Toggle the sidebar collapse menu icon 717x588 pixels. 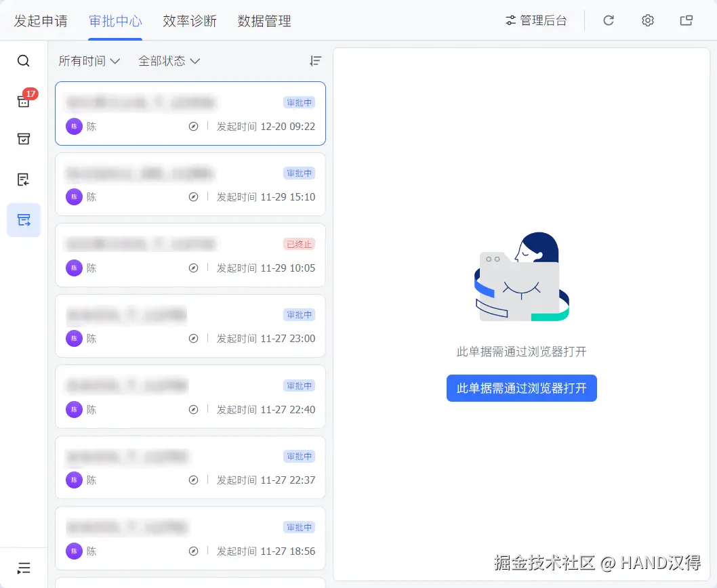24,568
